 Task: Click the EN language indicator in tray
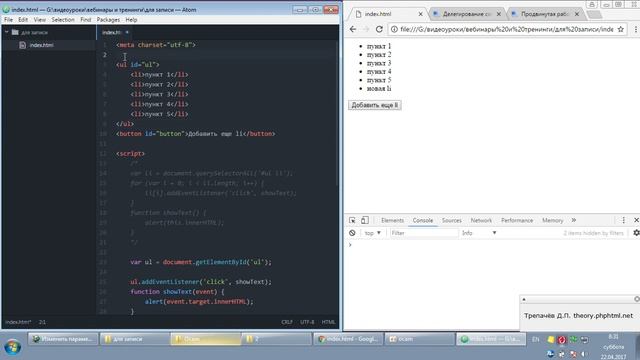[x=536, y=339]
